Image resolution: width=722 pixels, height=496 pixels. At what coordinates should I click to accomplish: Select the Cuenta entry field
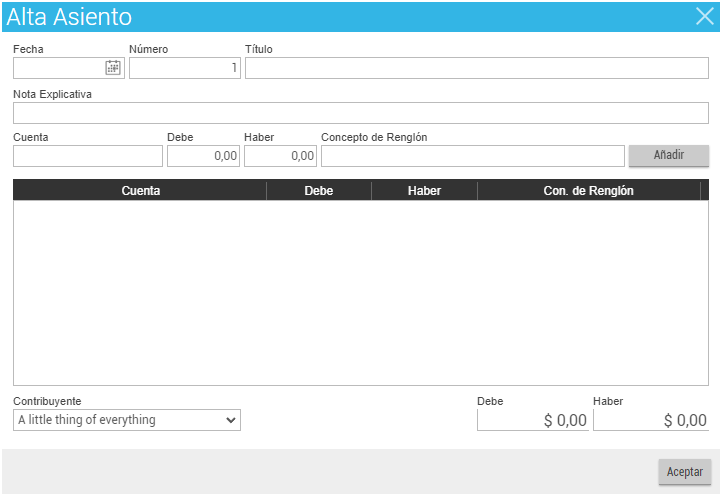click(88, 156)
